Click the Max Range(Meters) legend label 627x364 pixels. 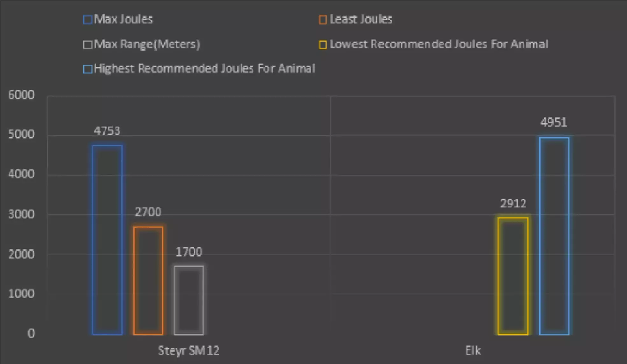coord(147,44)
